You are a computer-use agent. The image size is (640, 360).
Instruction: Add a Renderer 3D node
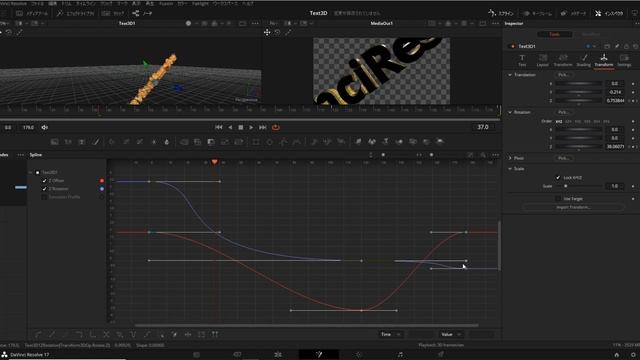click(440, 142)
